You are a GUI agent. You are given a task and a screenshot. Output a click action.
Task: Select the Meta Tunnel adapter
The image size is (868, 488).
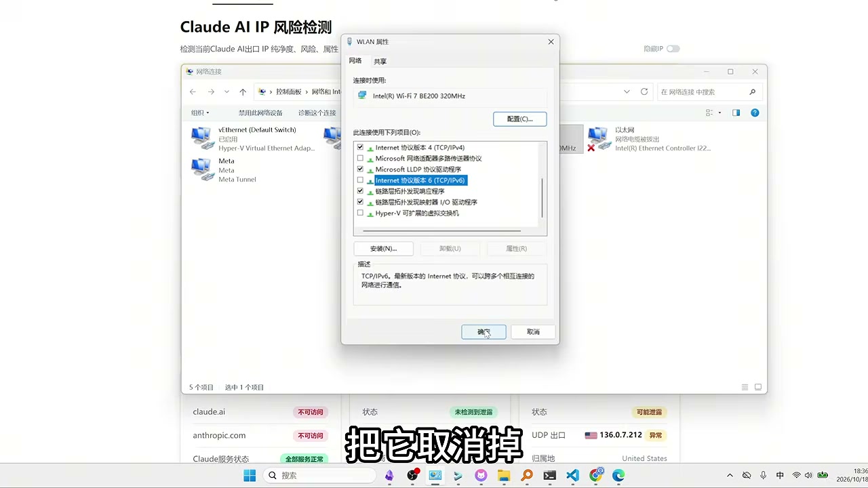[224, 170]
